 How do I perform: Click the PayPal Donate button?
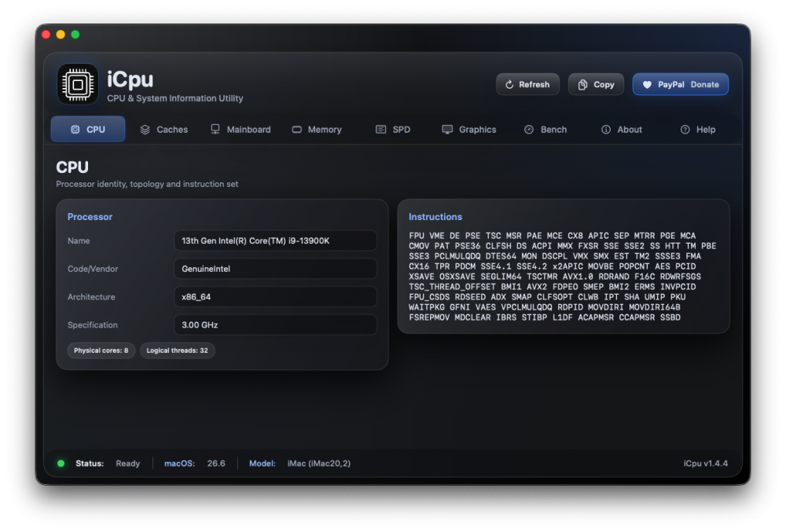coord(681,85)
